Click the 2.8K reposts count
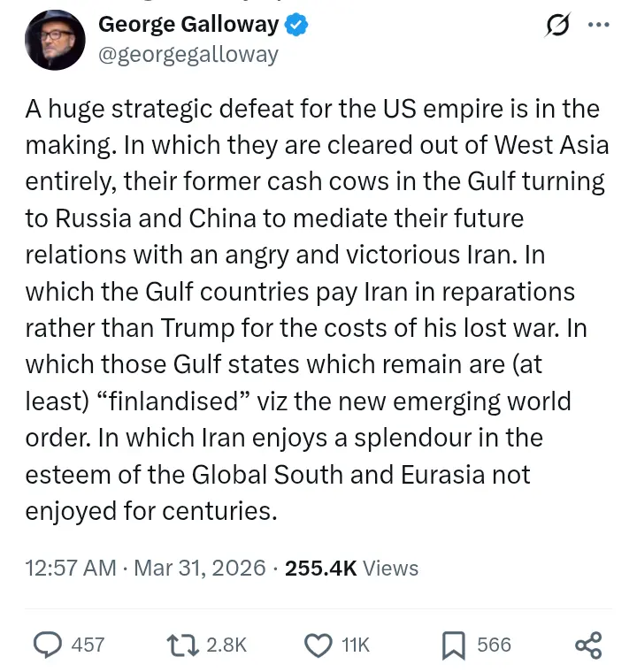The width and height of the screenshot is (637, 672). tap(226, 645)
